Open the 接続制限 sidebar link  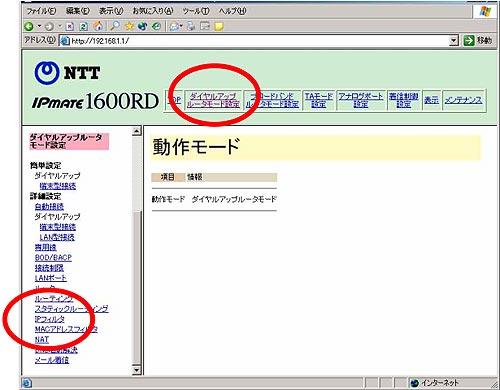[x=49, y=268]
